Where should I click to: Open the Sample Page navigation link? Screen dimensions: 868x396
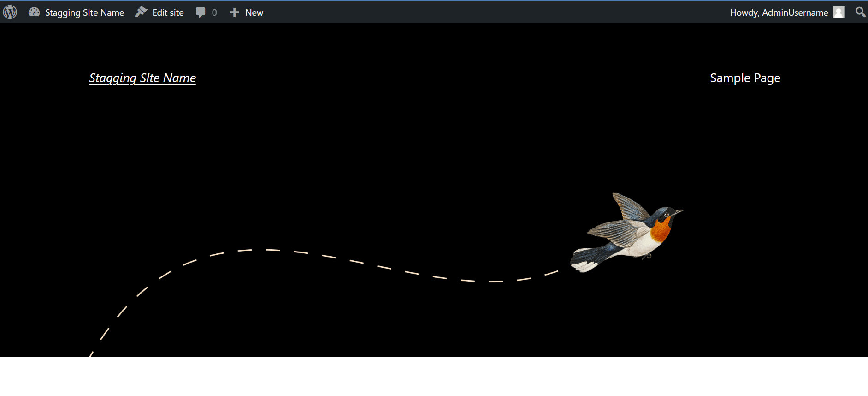point(745,78)
